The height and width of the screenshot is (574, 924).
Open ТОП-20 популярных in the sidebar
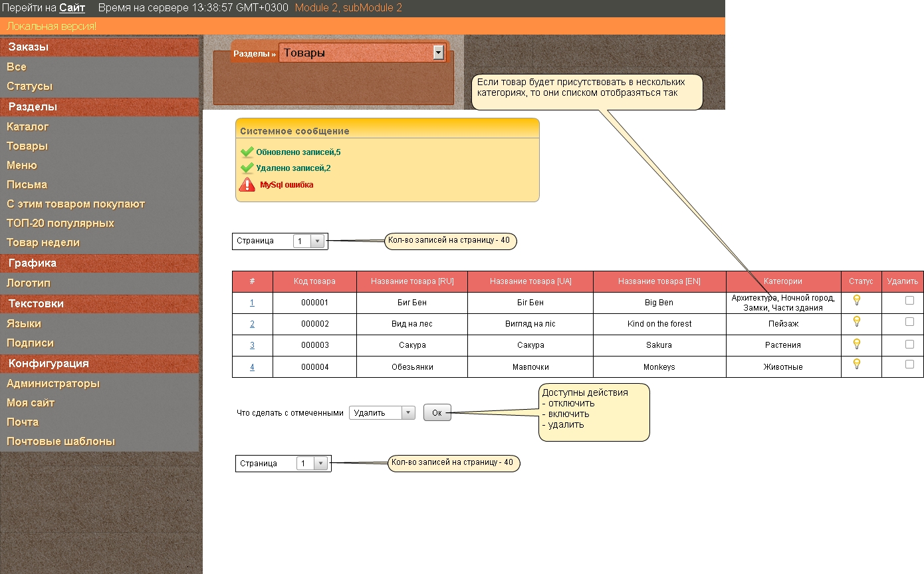[x=60, y=223]
